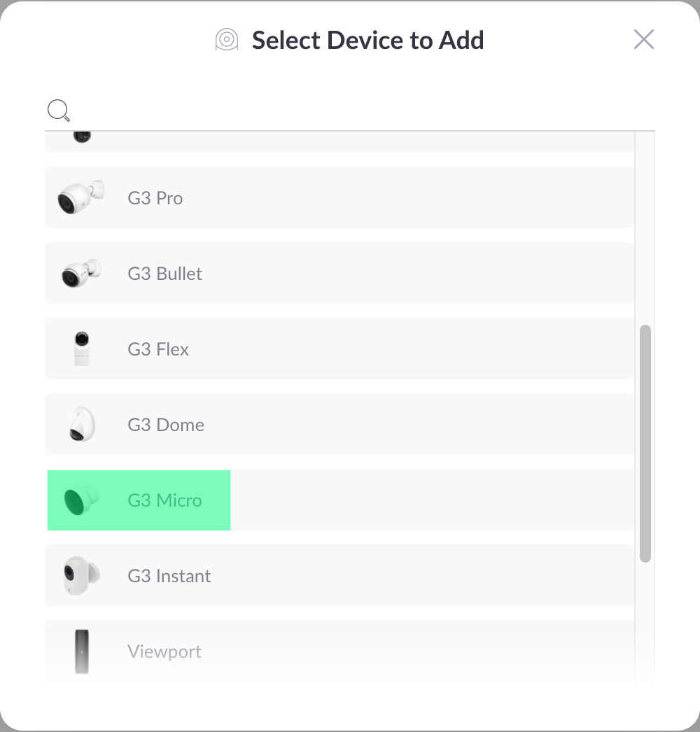Click the G3 Micro camera thumbnail icon
This screenshot has height=732, width=700.
point(81,500)
